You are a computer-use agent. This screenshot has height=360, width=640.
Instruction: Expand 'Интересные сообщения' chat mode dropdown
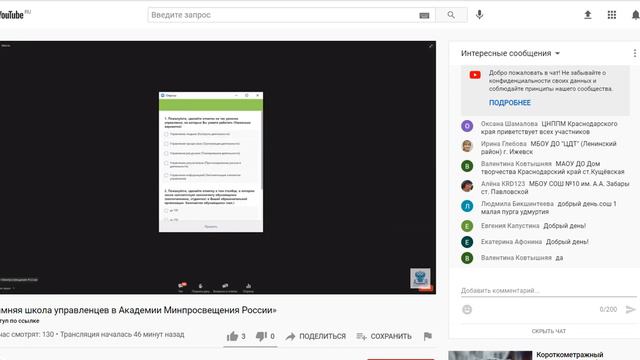(x=510, y=53)
